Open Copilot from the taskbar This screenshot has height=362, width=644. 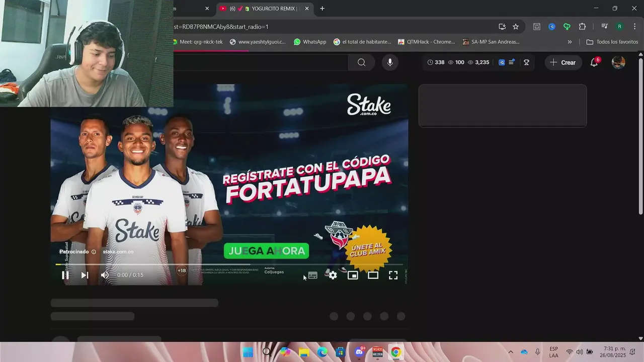click(285, 352)
